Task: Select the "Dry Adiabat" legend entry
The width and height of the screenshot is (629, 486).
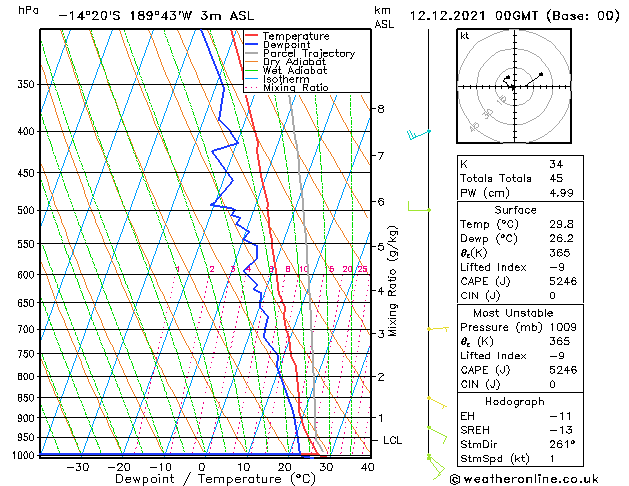Action: pos(286,62)
